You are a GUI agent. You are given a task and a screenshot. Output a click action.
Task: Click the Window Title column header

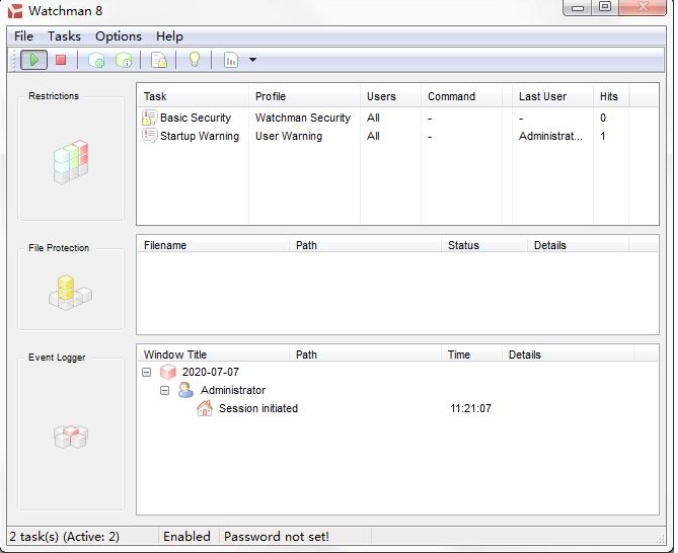[213, 355]
